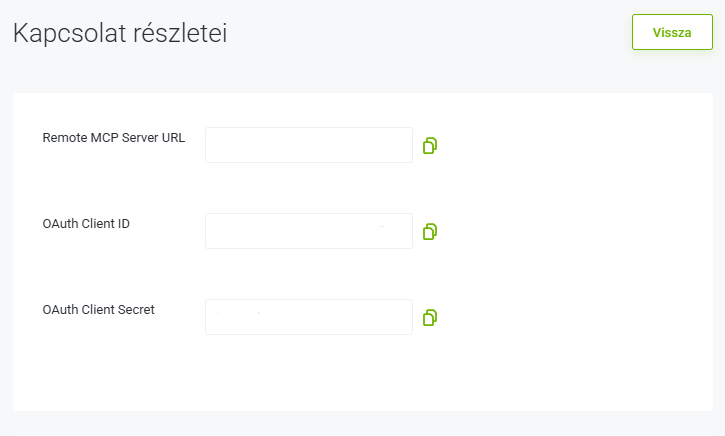
Task: Select the bottom input box for the secret
Action: (309, 317)
